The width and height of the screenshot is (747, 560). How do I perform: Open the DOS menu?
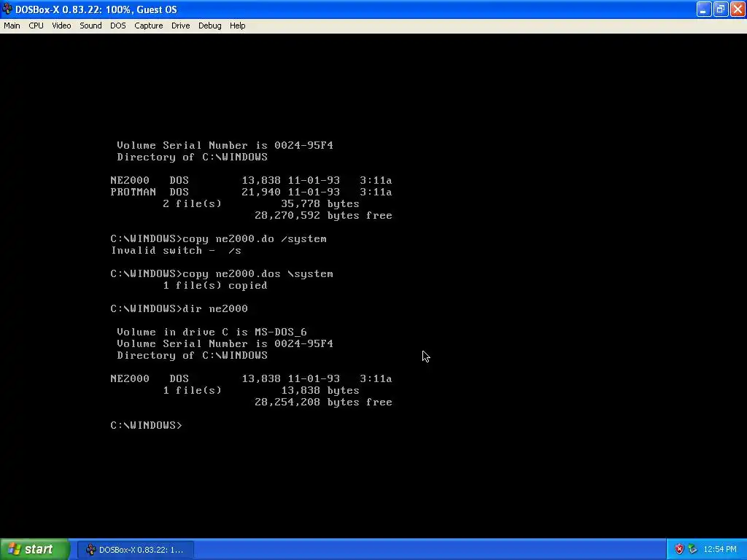click(117, 26)
